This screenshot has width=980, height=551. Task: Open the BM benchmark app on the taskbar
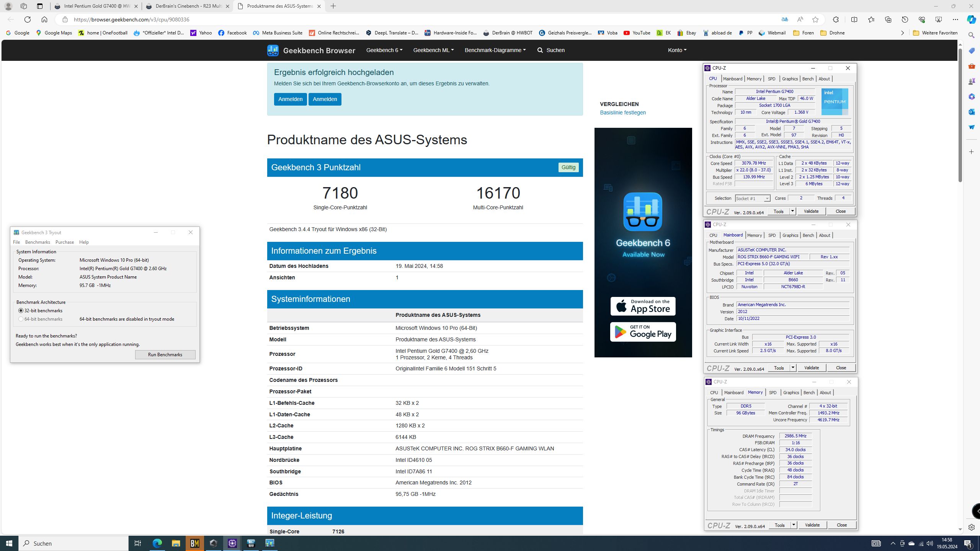pos(194,543)
